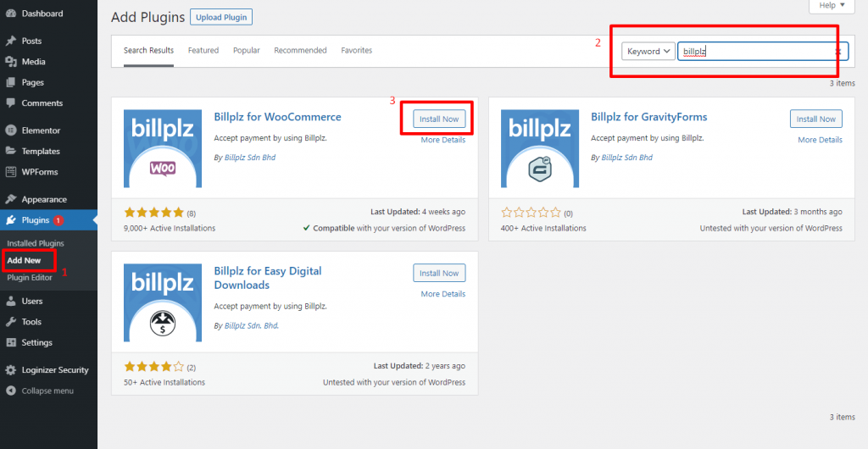The image size is (868, 449).
Task: View More Details for Billplz for GravityForms
Action: [820, 140]
